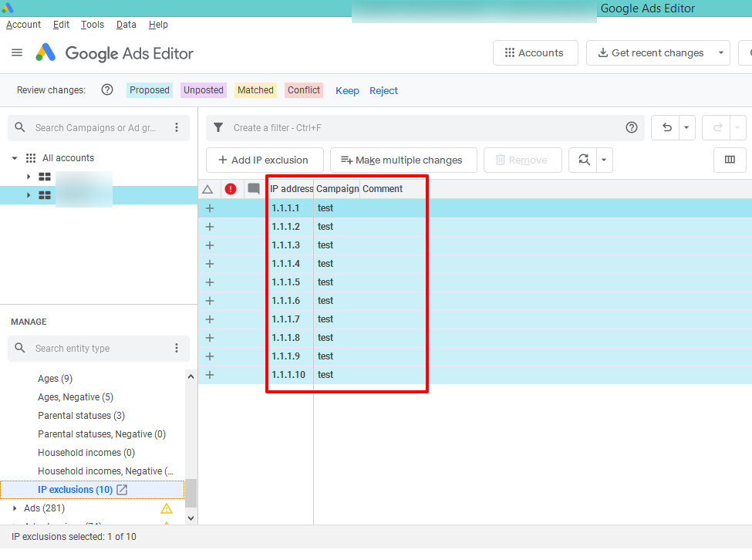Open IP exclusions in new window icon
Screen dimensions: 752x560
point(123,490)
